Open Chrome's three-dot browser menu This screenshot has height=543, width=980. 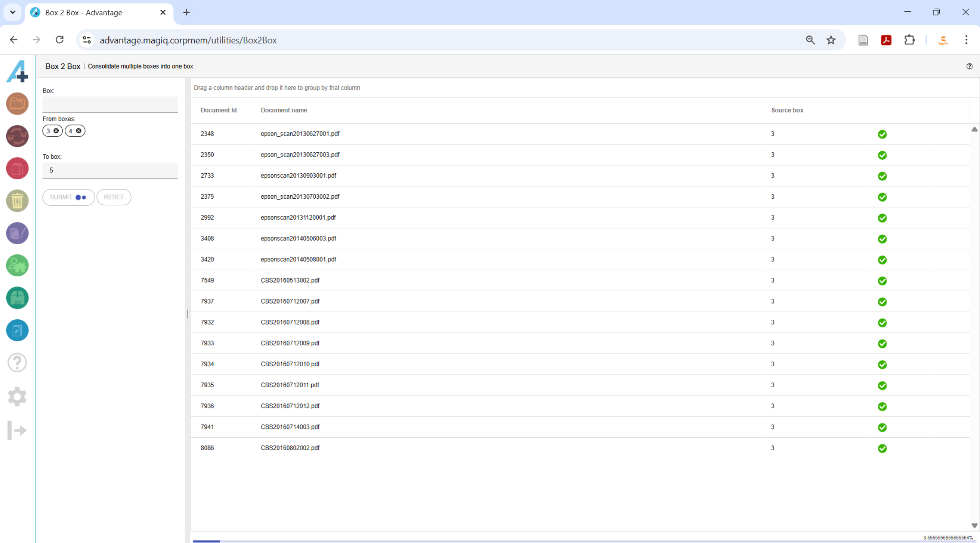(x=966, y=39)
